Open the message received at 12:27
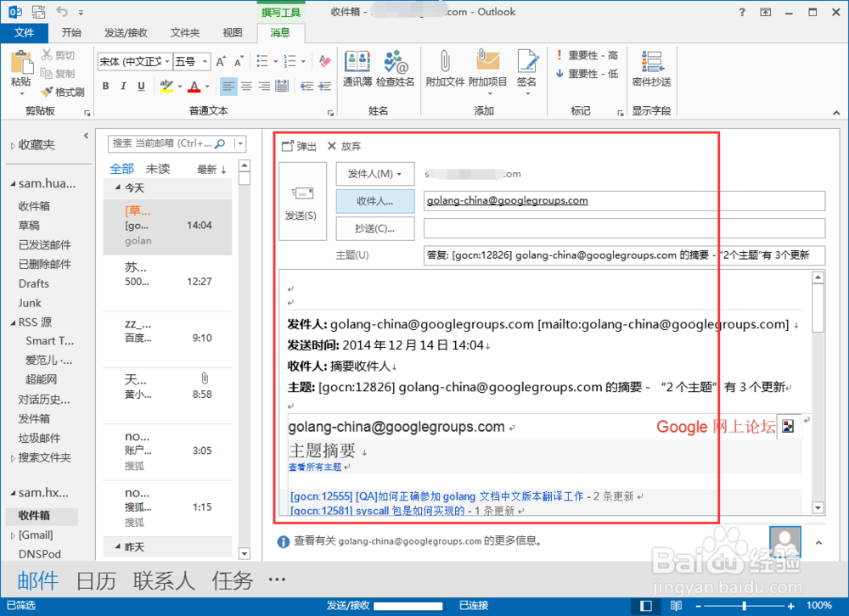Image resolution: width=849 pixels, height=616 pixels. (167, 283)
